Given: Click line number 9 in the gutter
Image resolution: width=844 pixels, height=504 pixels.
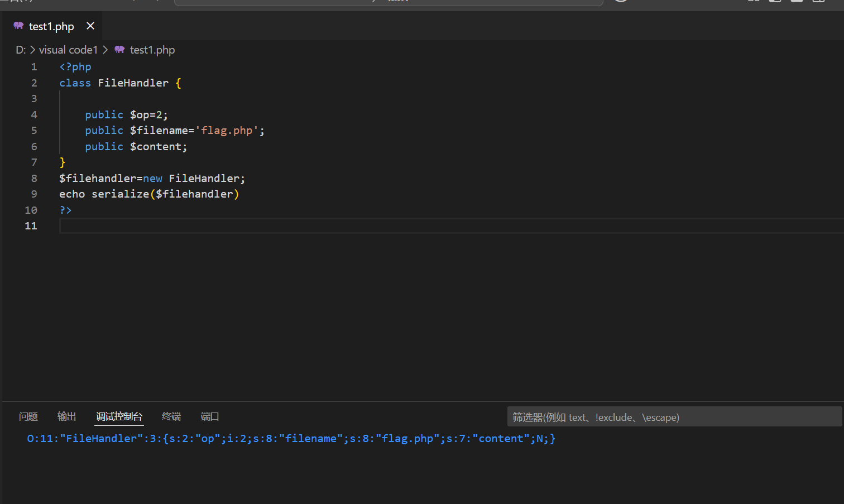Looking at the screenshot, I should click(x=34, y=194).
